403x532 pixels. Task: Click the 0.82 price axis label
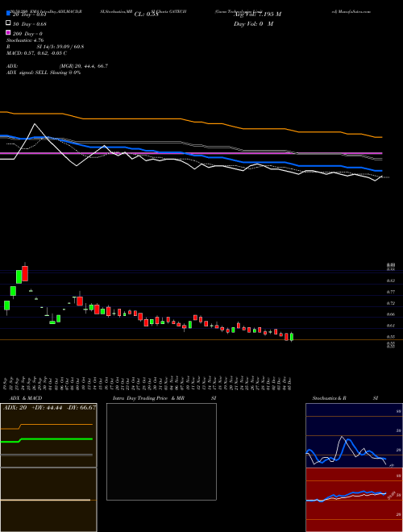pos(390,281)
